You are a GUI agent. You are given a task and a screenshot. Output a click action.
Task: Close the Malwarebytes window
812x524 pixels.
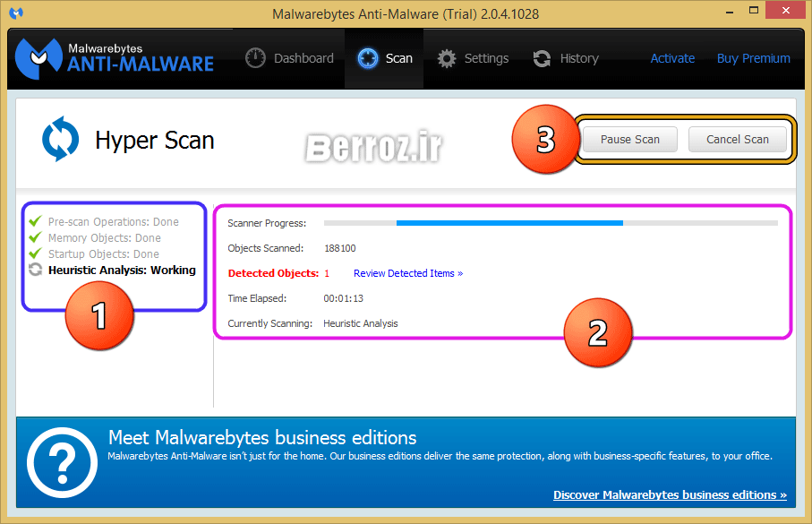point(785,11)
